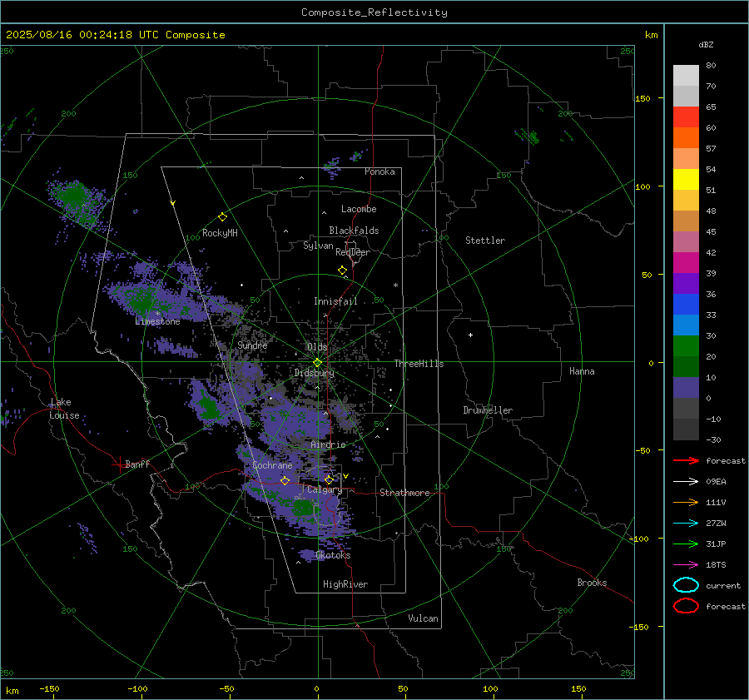Select the slate purple 0-10 dBZ swatch

click(x=686, y=388)
